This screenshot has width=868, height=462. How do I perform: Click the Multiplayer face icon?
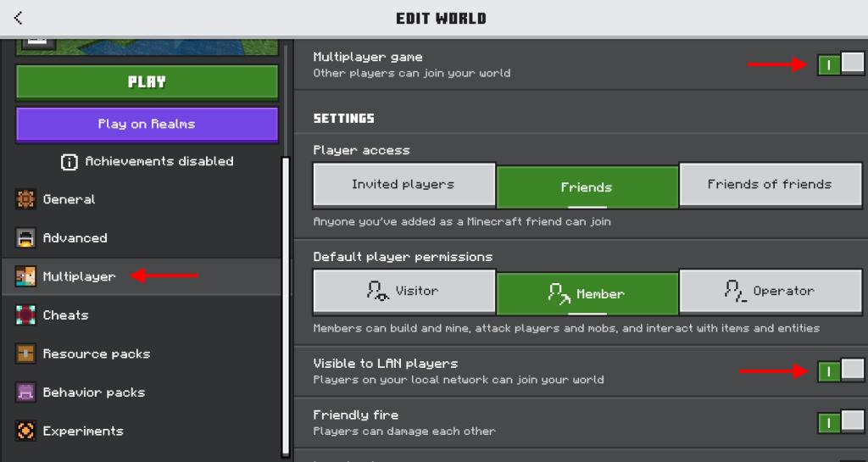tap(26, 276)
